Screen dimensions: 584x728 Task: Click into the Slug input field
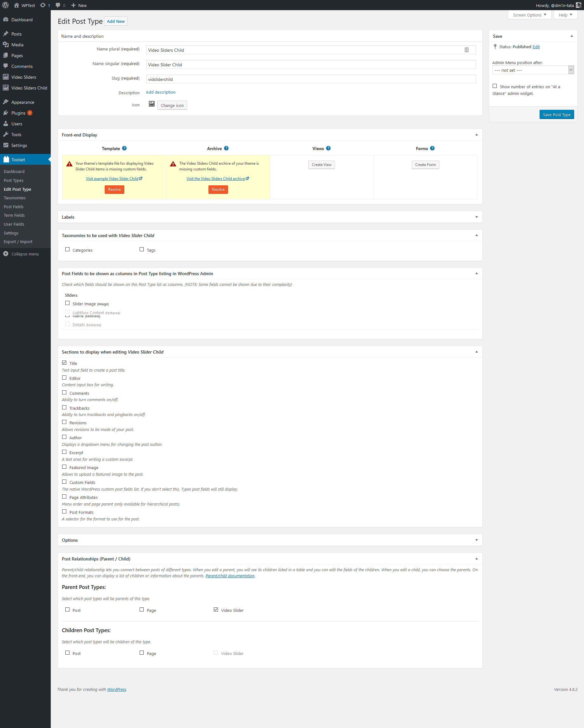(x=311, y=79)
